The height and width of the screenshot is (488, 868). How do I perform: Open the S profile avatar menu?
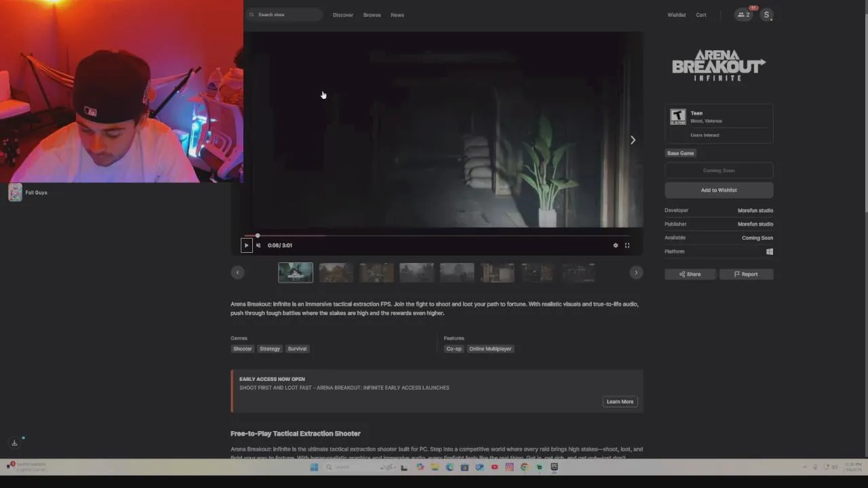(x=766, y=14)
